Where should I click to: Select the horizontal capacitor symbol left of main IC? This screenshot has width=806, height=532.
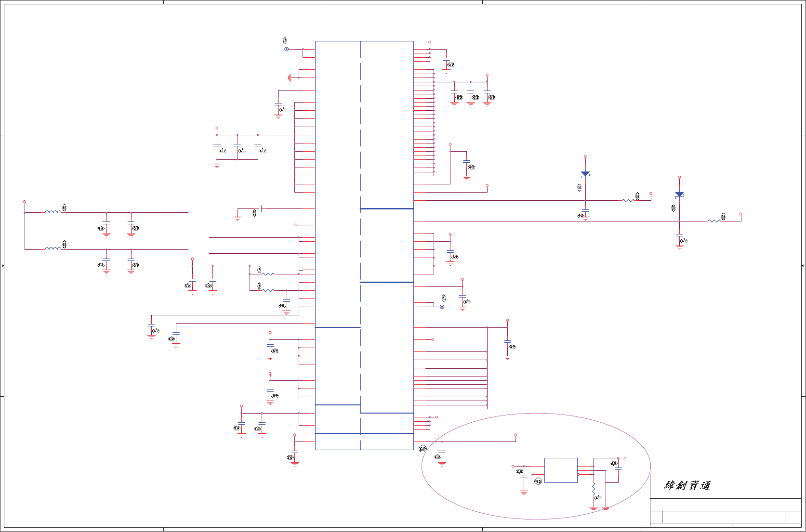point(260,208)
